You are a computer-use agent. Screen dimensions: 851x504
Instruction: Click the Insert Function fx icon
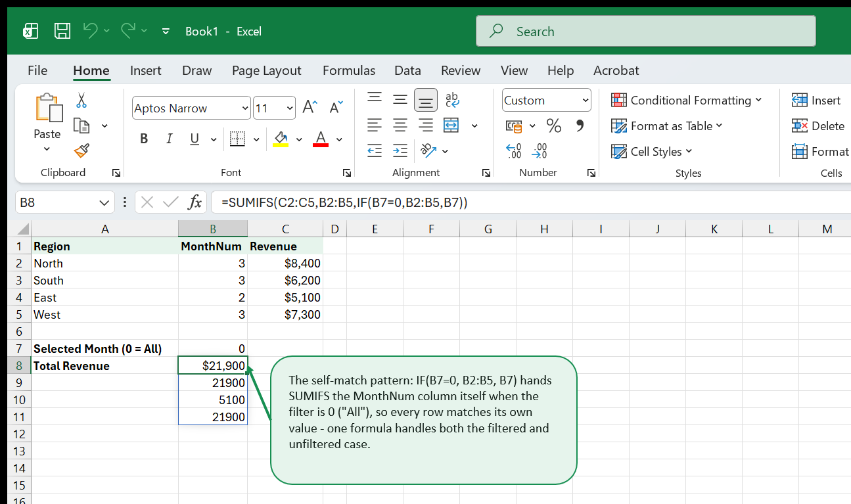(195, 202)
